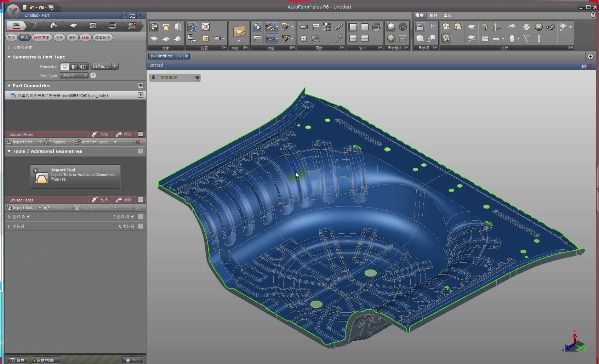This screenshot has width=599, height=364.
Task: Click the thermometer icon in panel header
Action: tap(125, 15)
